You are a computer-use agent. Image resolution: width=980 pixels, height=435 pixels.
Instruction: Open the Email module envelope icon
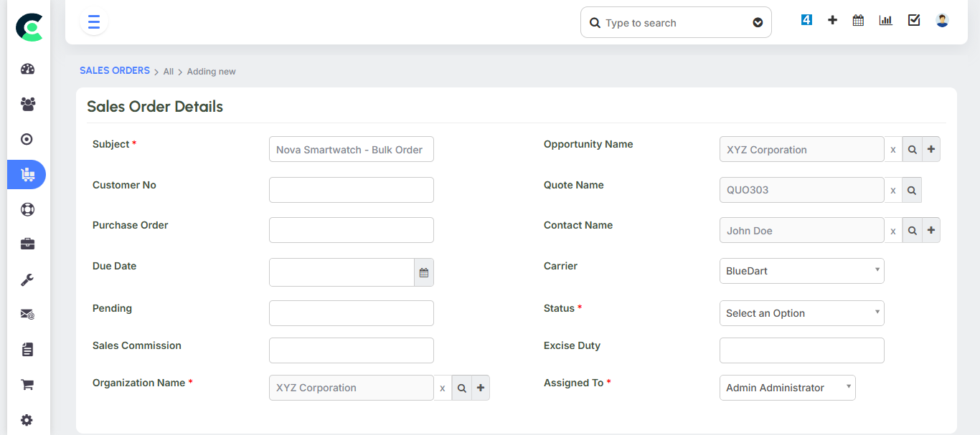[x=27, y=314]
